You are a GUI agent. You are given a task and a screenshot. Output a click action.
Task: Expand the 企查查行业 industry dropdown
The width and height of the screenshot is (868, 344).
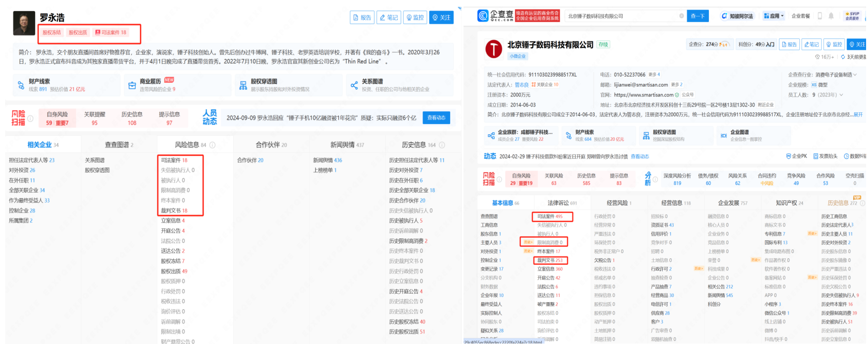point(855,75)
